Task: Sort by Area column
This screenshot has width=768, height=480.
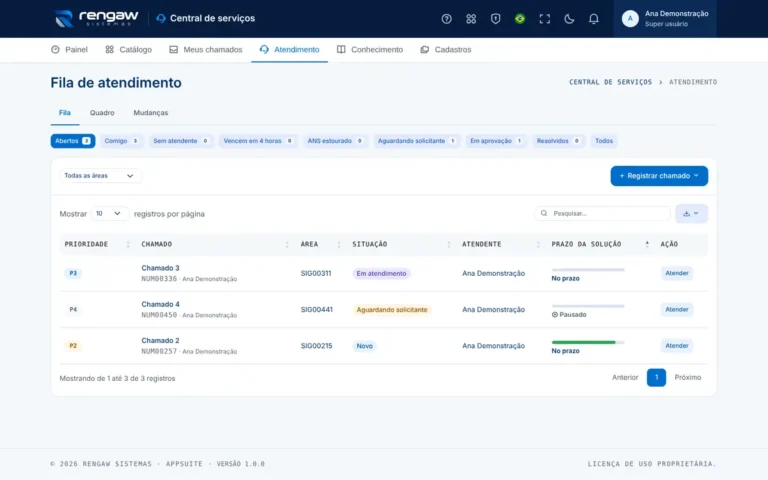Action: [320, 244]
